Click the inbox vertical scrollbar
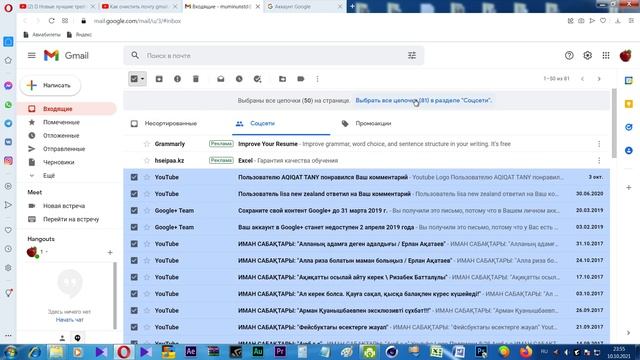 click(614, 123)
